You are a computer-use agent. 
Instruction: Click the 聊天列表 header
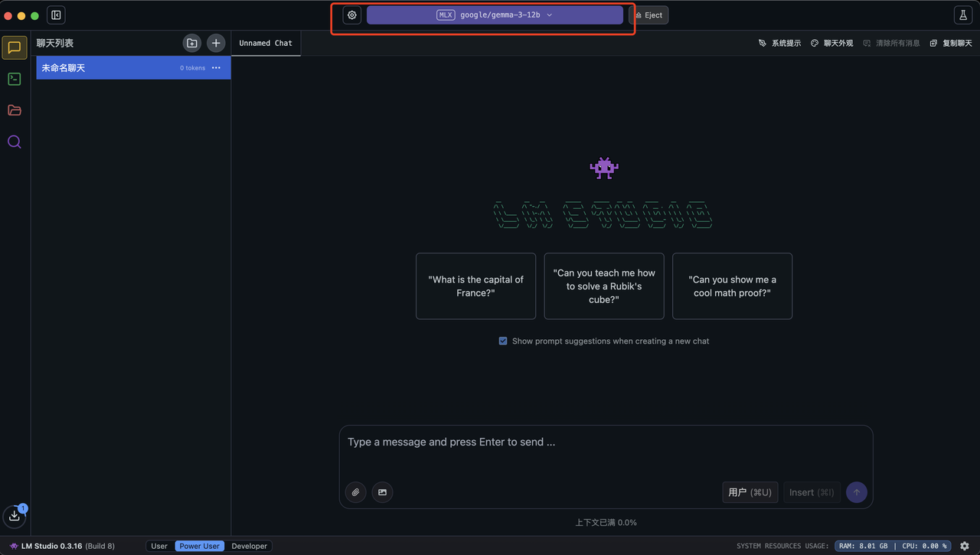55,43
